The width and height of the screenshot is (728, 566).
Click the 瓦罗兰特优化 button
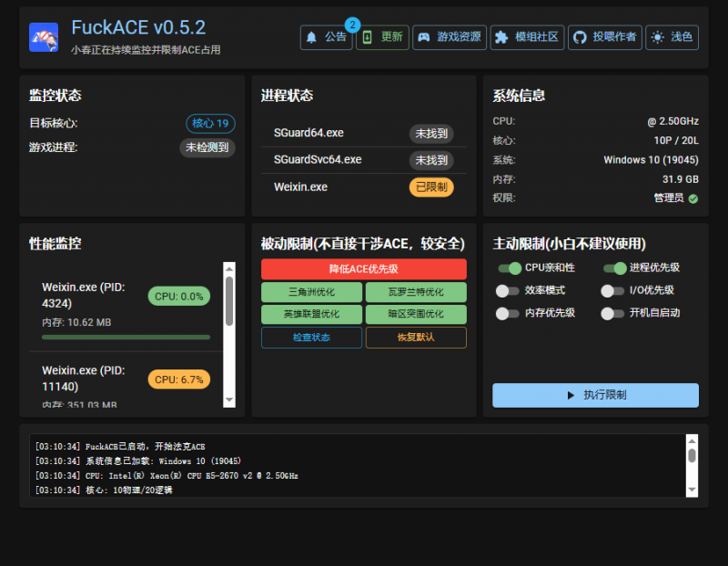click(x=416, y=293)
